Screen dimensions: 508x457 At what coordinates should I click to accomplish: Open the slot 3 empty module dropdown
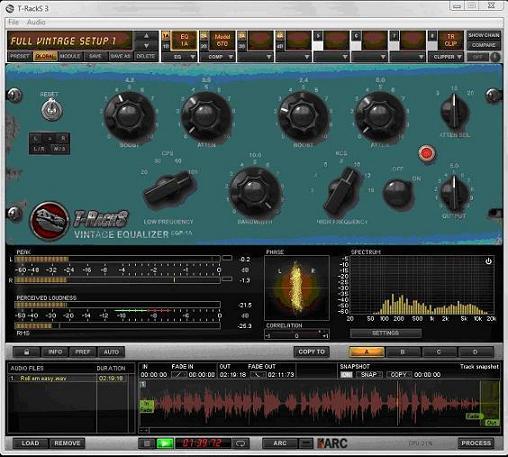coord(255,57)
